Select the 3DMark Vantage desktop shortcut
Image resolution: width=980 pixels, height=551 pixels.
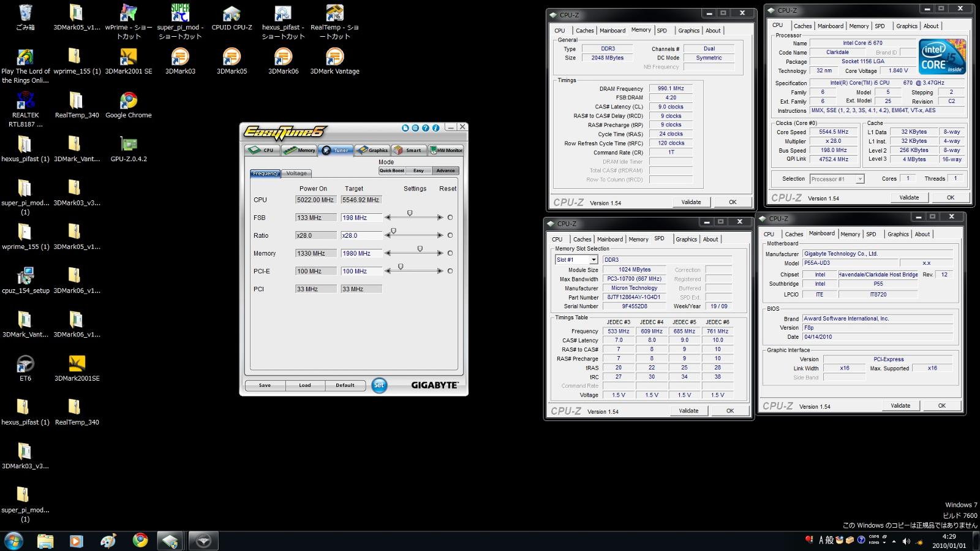tap(334, 61)
